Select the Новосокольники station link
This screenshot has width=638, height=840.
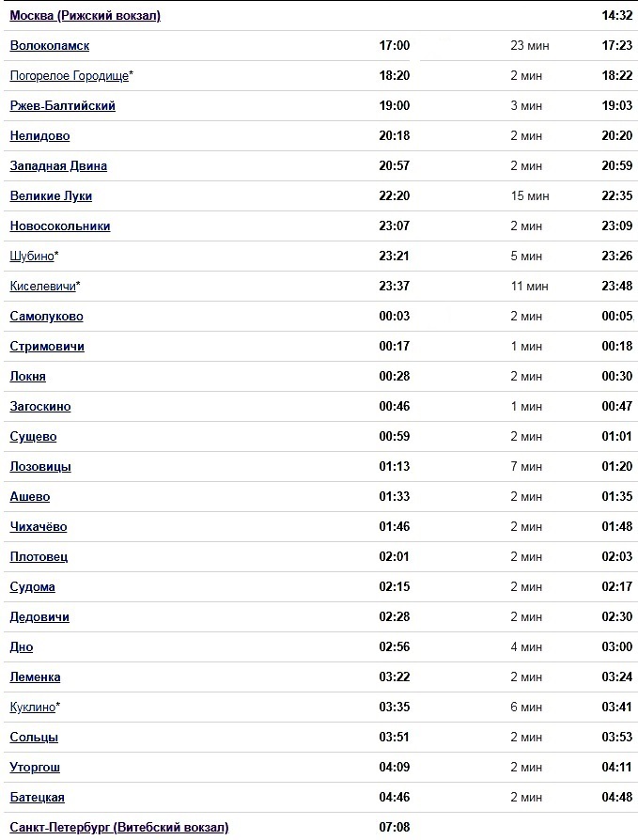pyautogui.click(x=60, y=226)
